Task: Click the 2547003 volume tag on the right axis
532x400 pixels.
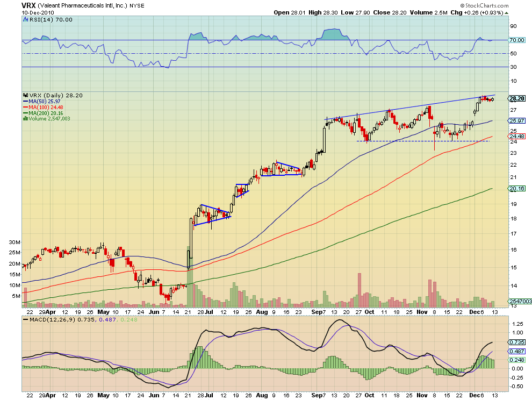Action: pos(521,301)
